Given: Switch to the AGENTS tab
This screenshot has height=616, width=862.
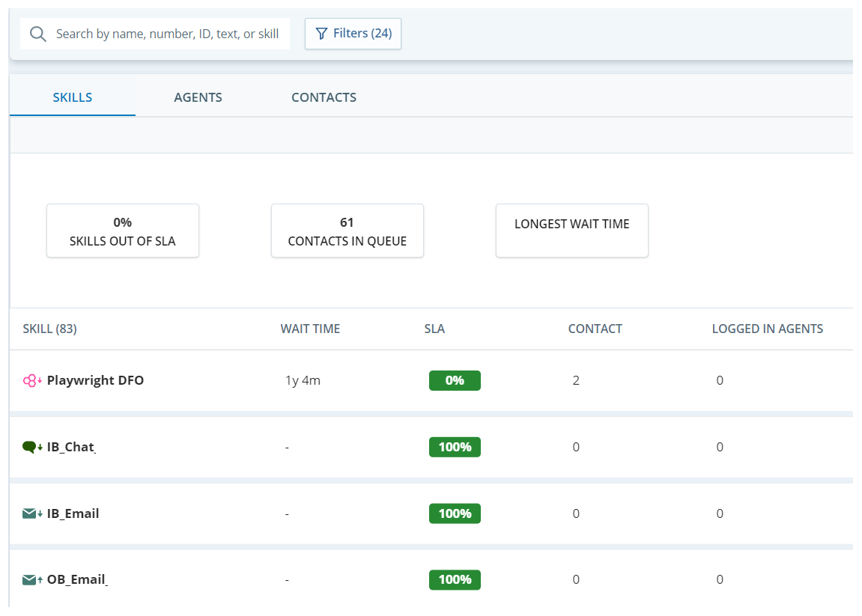Looking at the screenshot, I should point(198,97).
